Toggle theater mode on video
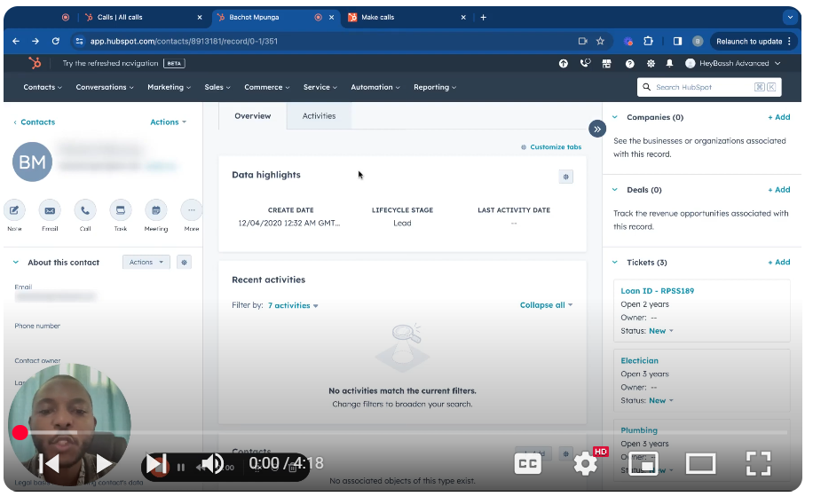 [701, 463]
